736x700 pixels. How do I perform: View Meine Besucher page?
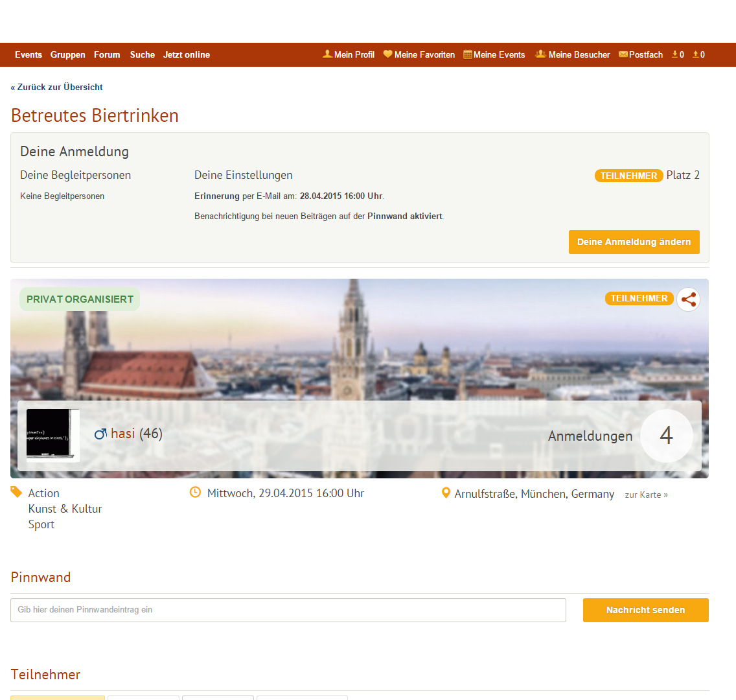[573, 55]
